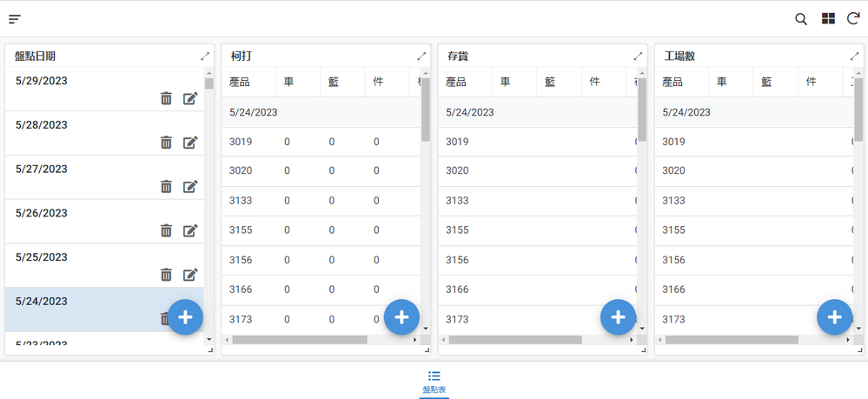Delete the 5/29/2023 entry
Screen dimensions: 868x399
[166, 98]
